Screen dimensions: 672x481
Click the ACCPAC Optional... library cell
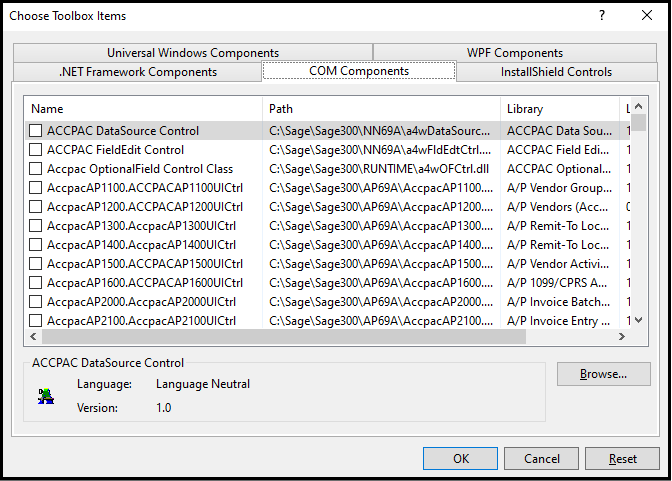point(559,168)
